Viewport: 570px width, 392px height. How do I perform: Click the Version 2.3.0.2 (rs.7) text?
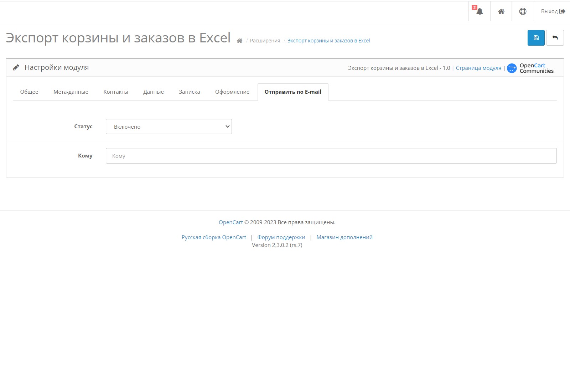[x=277, y=245]
